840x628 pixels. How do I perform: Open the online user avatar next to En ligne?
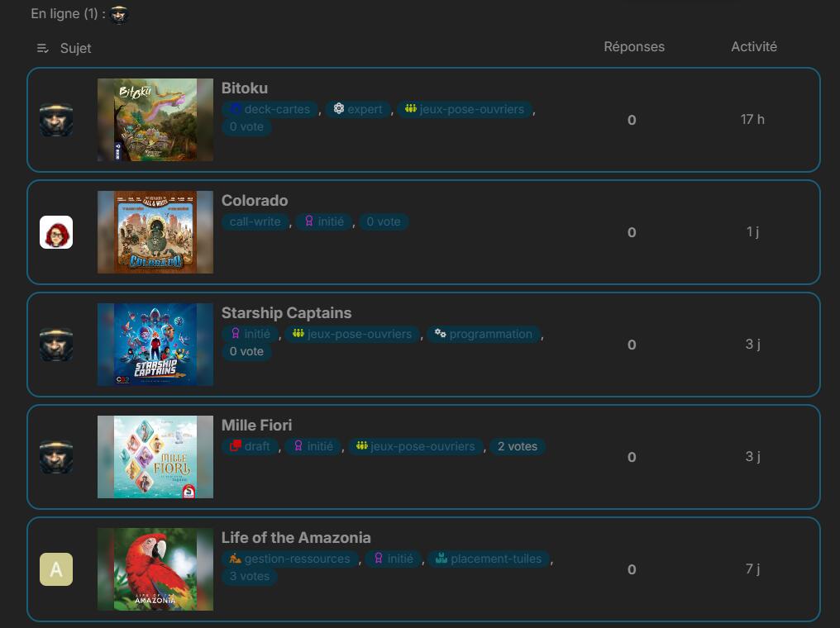point(118,14)
